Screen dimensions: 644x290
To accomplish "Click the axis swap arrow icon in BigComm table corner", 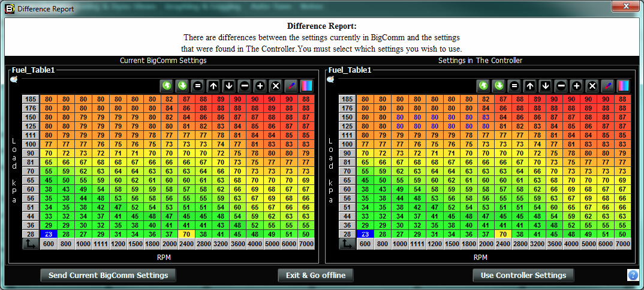I will coord(31,244).
